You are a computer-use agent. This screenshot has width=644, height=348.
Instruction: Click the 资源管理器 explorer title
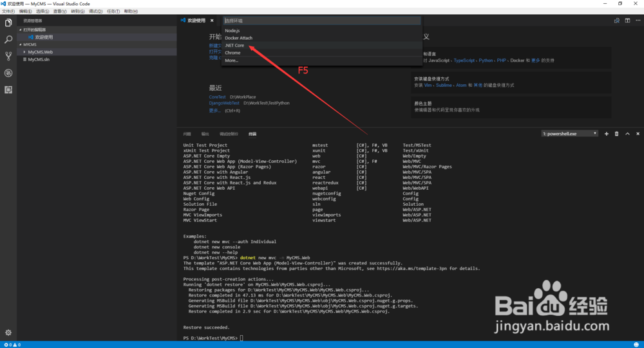click(x=33, y=21)
